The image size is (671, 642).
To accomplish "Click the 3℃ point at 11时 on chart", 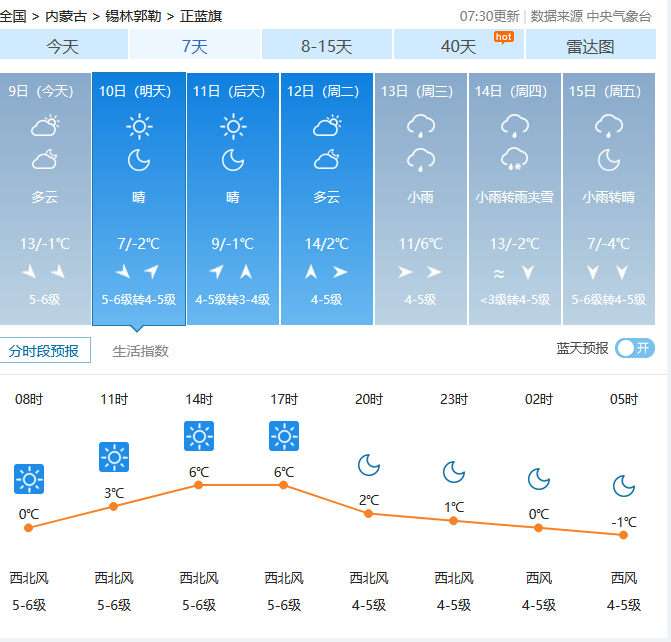I will click(x=113, y=506).
